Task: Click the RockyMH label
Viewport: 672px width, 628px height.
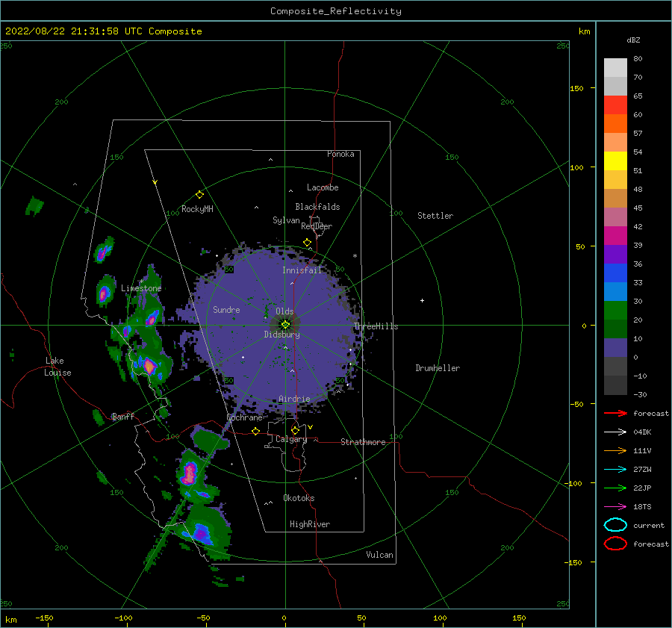Action: 197,209
